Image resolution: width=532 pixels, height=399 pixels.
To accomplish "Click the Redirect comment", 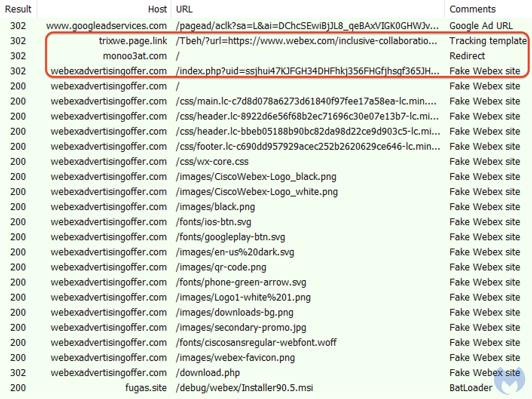I will click(x=467, y=56).
